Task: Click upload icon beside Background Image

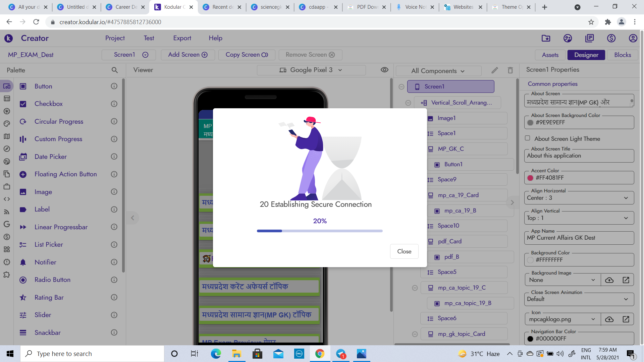Action: (609, 280)
